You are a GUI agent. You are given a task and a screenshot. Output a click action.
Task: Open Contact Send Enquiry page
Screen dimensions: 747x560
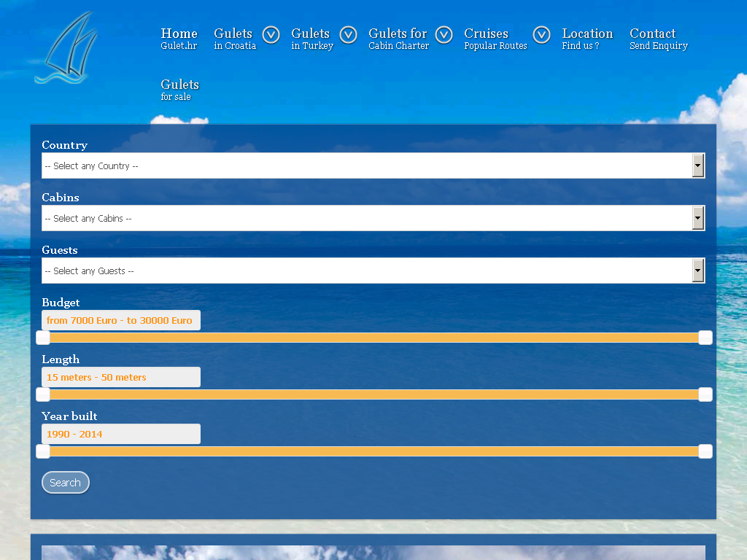pyautogui.click(x=659, y=39)
